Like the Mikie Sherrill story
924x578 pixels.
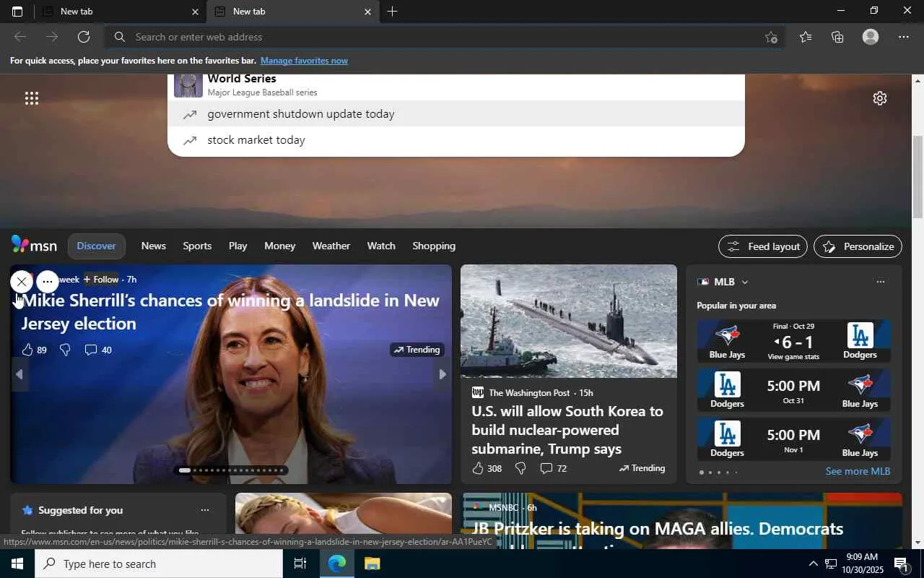point(27,350)
